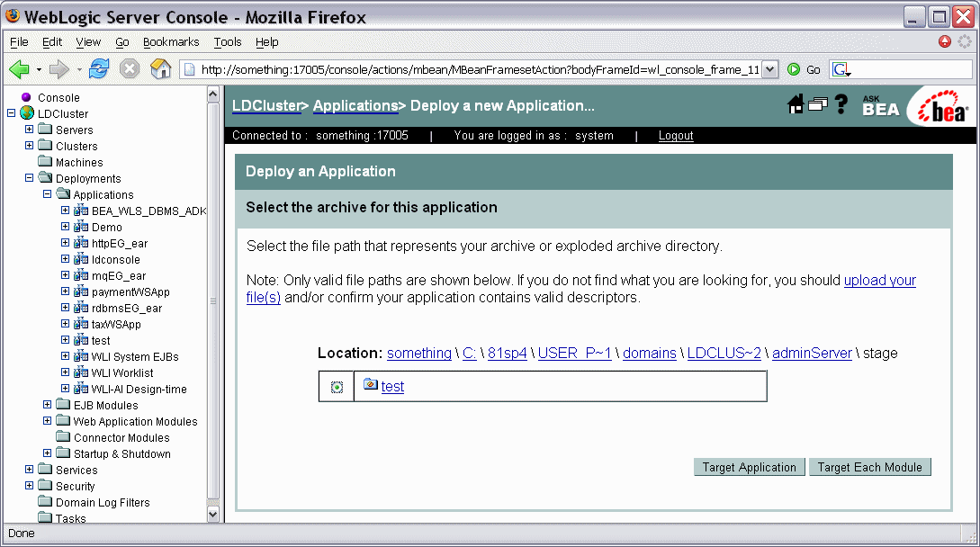980x547 pixels.
Task: Click the console Home icon in header
Action: click(796, 104)
